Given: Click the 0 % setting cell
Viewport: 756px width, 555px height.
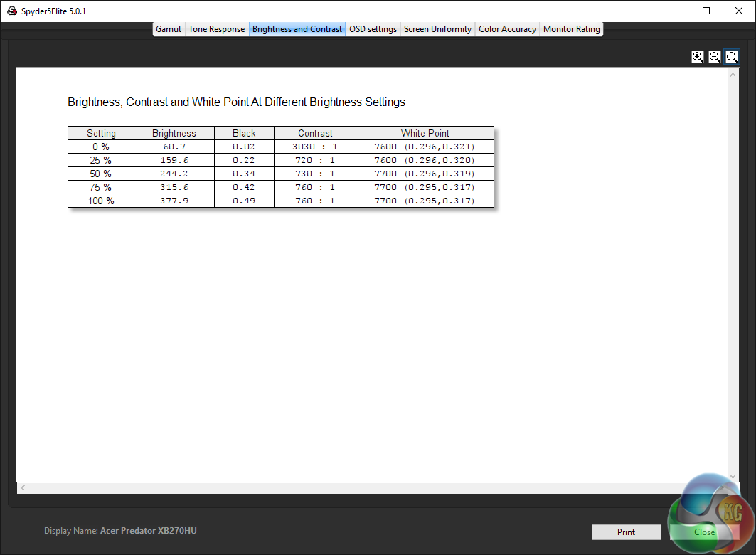Looking at the screenshot, I should 101,147.
